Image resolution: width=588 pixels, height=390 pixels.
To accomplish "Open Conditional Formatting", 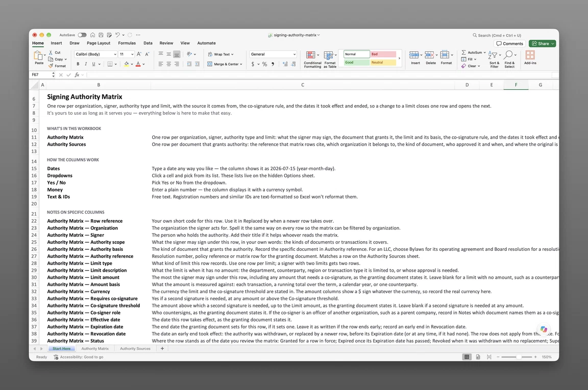I will pos(312,59).
